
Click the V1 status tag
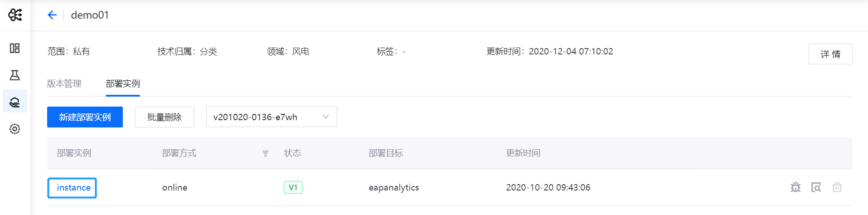click(x=293, y=187)
